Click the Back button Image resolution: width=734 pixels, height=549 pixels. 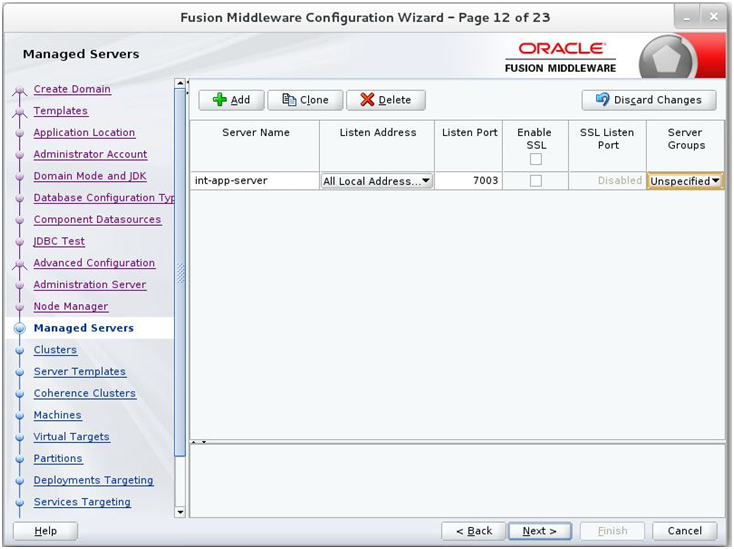[x=473, y=531]
